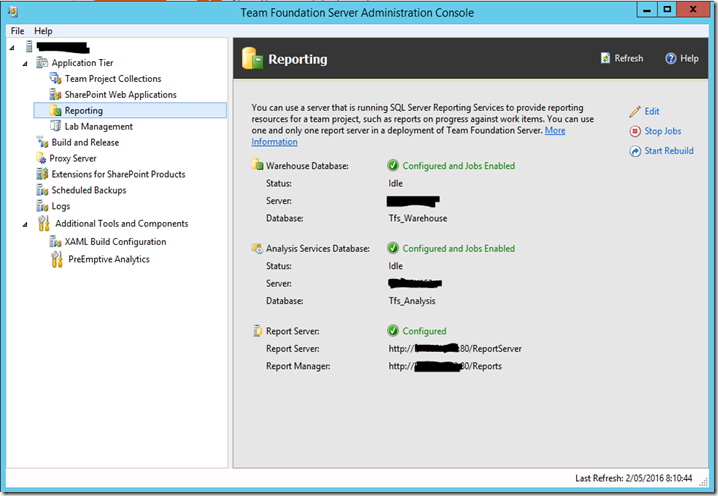Click the Extensions for SharePoint Products icon
Image resolution: width=718 pixels, height=496 pixels.
pyautogui.click(x=42, y=174)
